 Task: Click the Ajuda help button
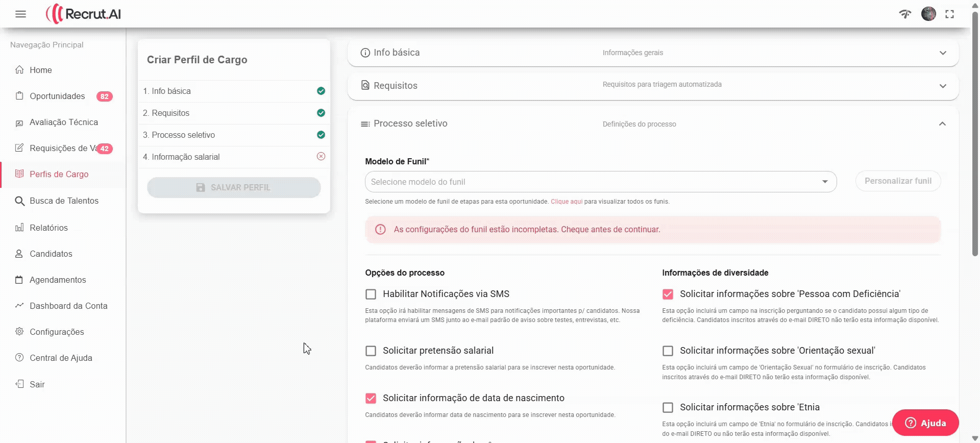(925, 423)
